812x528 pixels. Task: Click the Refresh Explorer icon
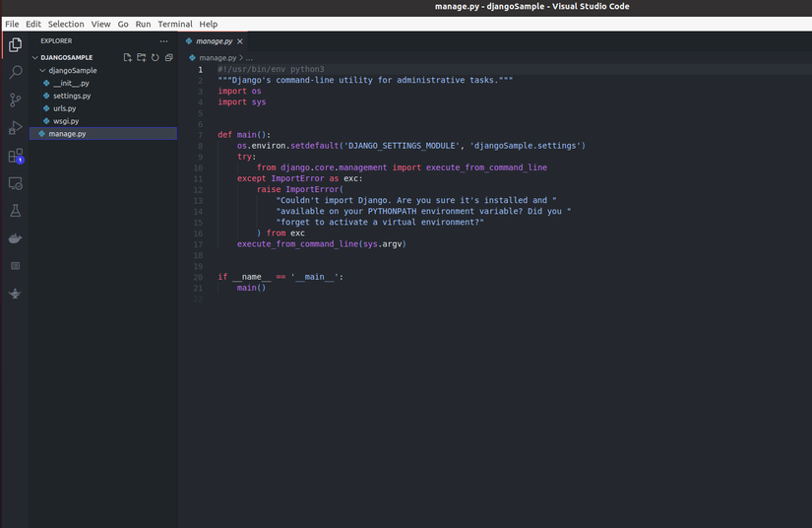(156, 57)
